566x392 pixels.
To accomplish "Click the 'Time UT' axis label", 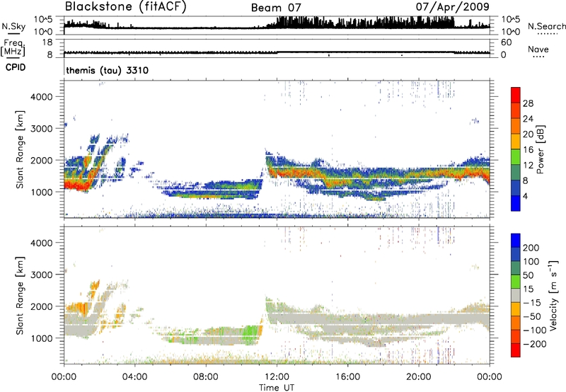I will pyautogui.click(x=277, y=388).
